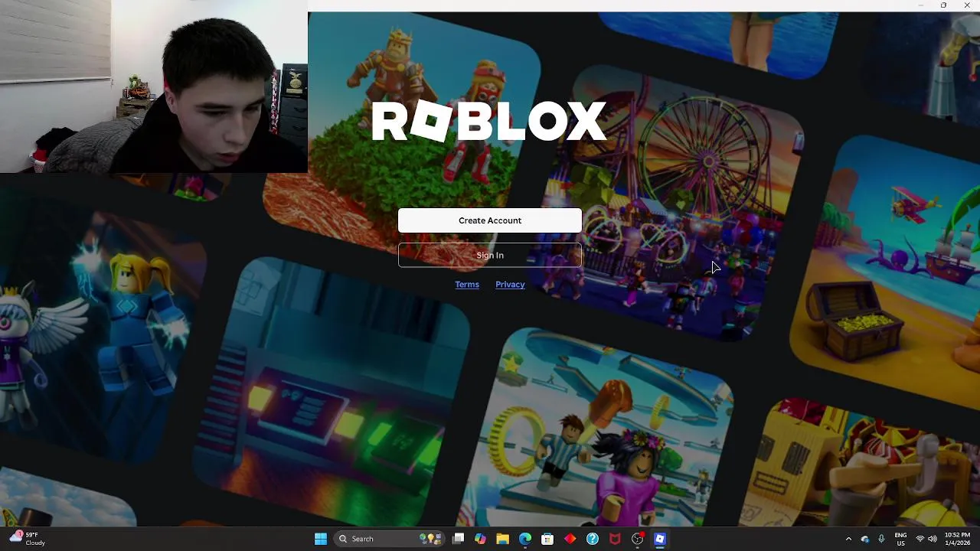
Task: Open Microsoft Store from the taskbar
Action: (x=547, y=539)
